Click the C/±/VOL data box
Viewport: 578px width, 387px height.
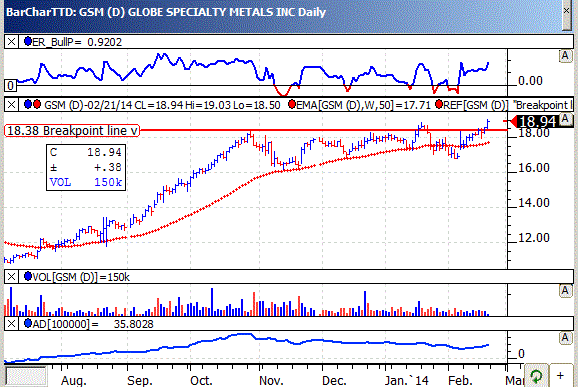[x=86, y=167]
